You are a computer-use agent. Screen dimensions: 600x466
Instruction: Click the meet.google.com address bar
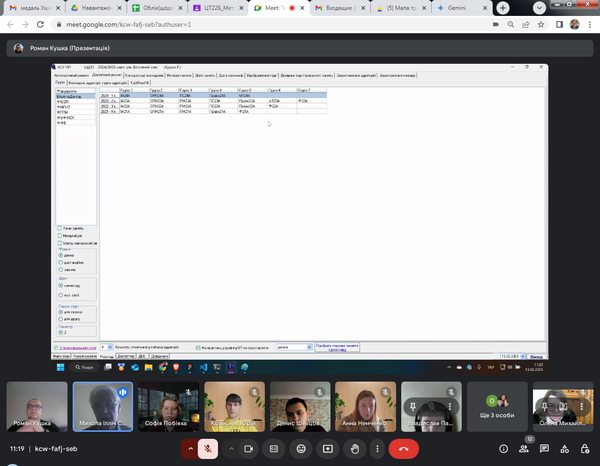(200, 23)
